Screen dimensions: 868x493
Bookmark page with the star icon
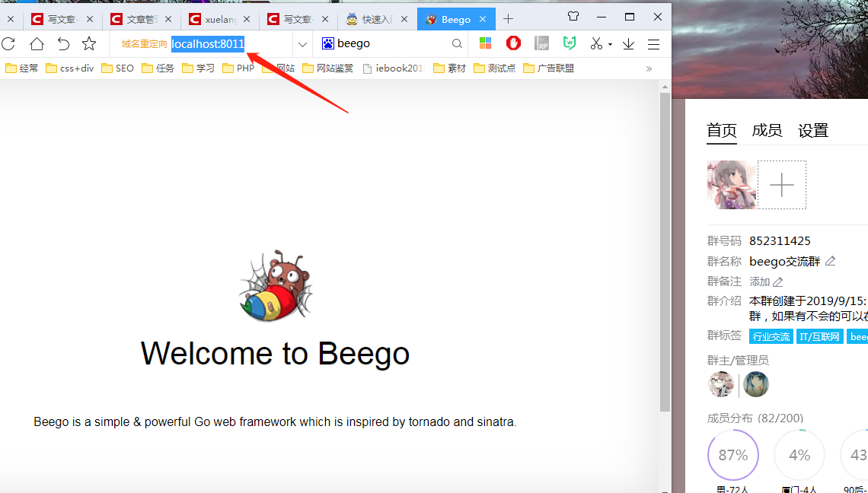[89, 43]
